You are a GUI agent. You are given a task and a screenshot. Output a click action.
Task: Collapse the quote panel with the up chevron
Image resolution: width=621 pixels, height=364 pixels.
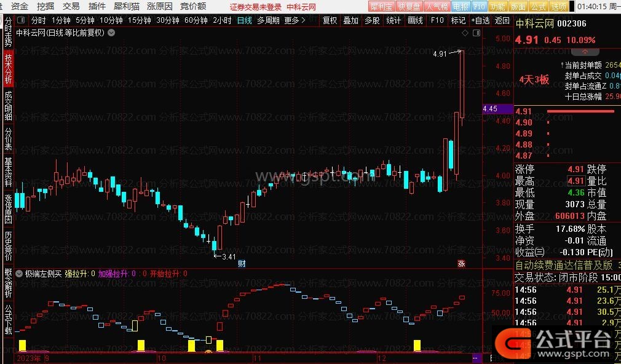pos(585,52)
